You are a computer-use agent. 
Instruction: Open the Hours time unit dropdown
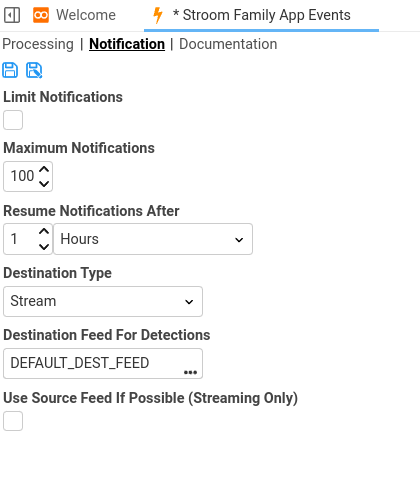pos(153,239)
